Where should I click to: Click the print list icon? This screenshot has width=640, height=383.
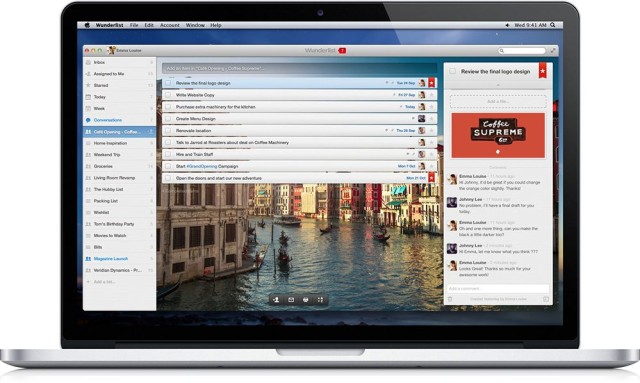pos(305,300)
